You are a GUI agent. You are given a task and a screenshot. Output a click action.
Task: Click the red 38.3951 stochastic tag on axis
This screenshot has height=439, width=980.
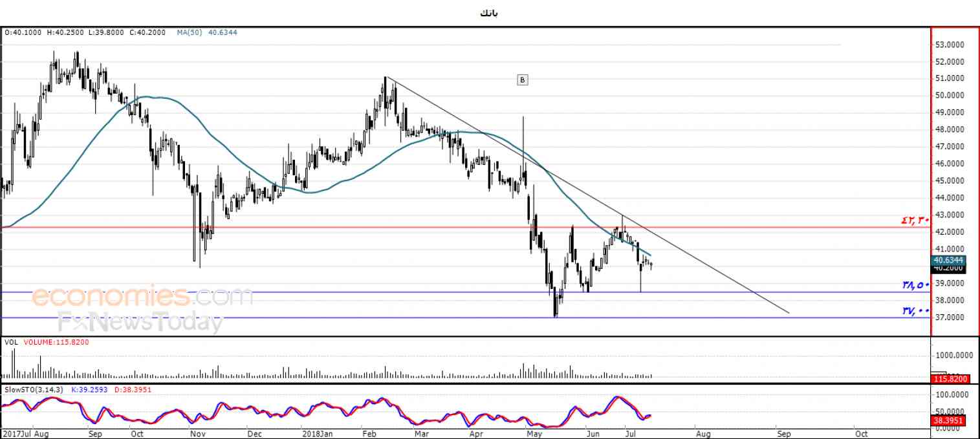point(949,420)
